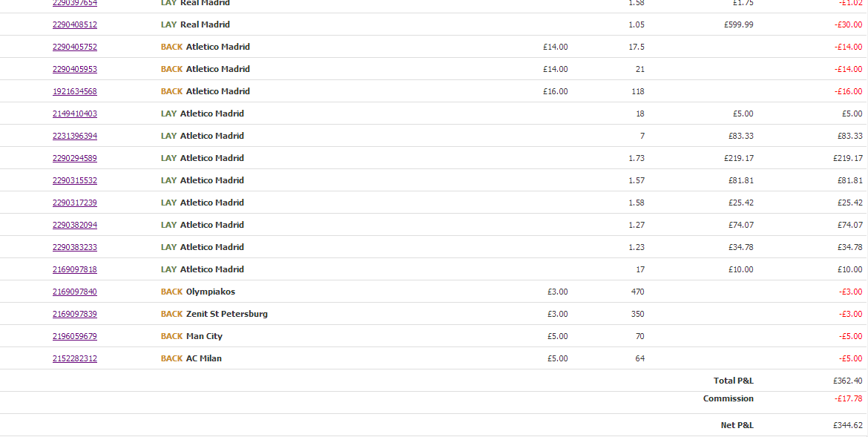Open bet reference 1921634568

[x=75, y=91]
